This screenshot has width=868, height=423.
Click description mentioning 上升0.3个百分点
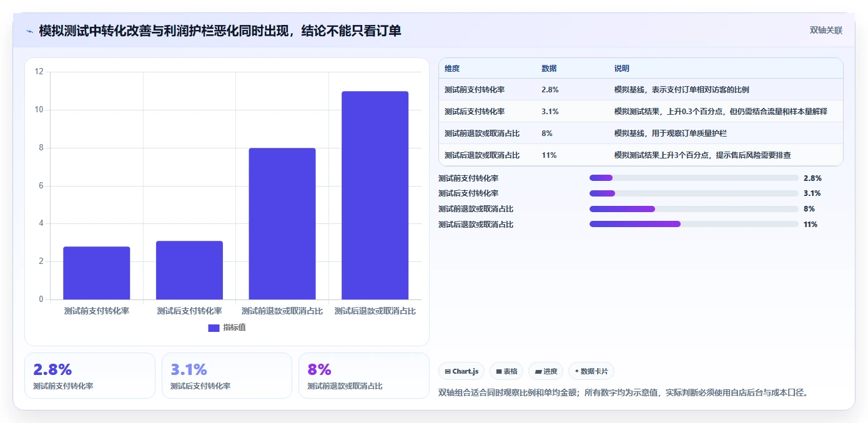point(721,112)
